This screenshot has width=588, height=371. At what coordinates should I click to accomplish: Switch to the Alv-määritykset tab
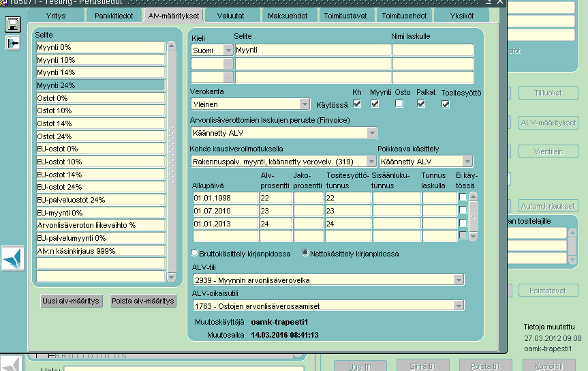click(174, 16)
